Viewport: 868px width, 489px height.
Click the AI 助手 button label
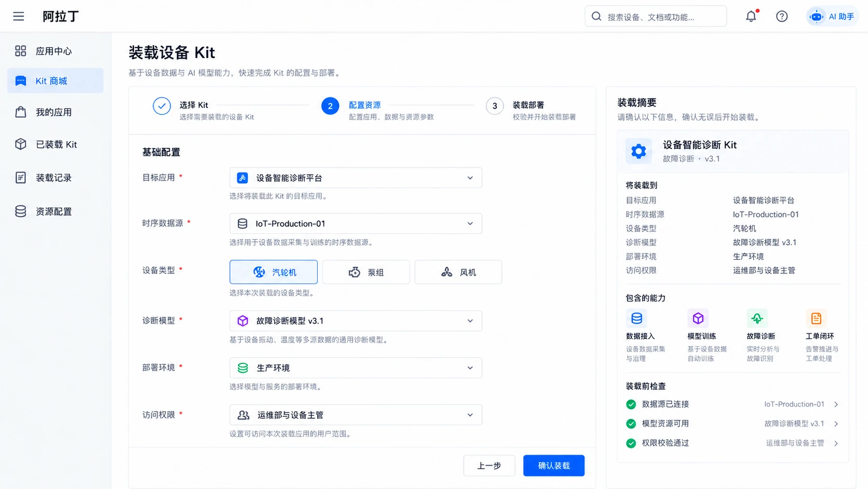(x=842, y=17)
